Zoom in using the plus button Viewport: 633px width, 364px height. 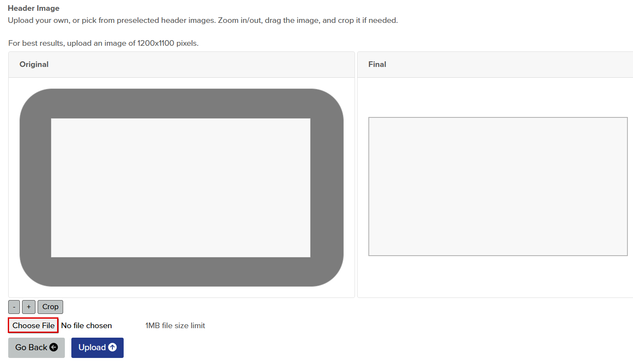click(29, 307)
